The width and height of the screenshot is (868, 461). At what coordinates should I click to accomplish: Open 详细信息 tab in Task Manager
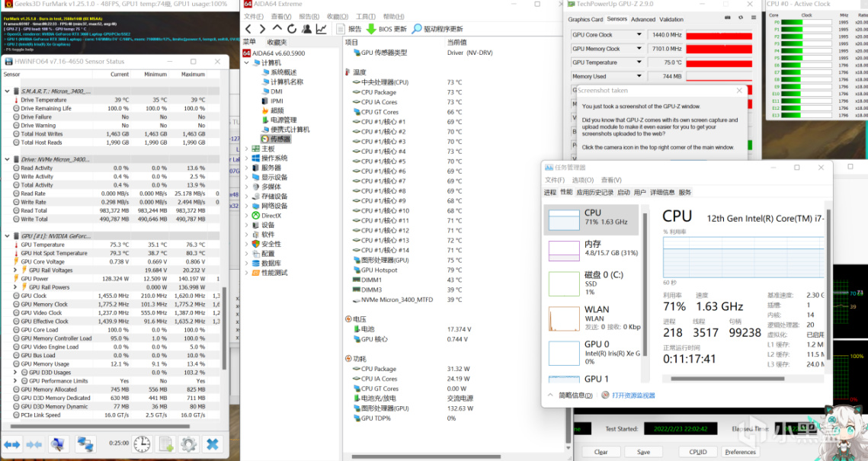click(x=662, y=192)
